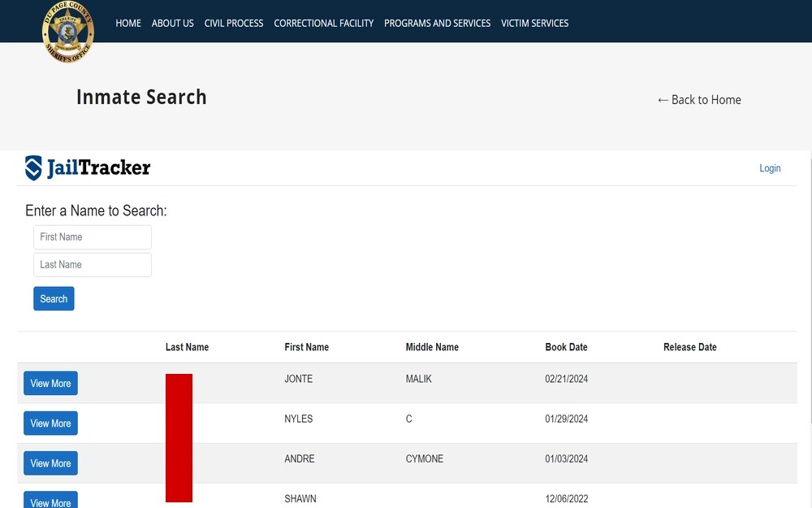
Task: Click the JailTracker shield icon
Action: (x=32, y=167)
